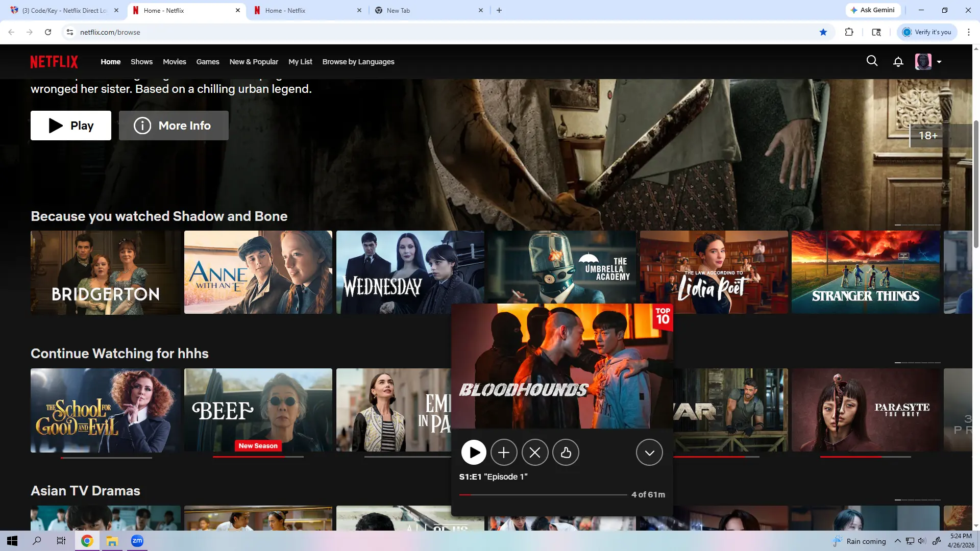Play Bloodhounds from preview card

474,453
